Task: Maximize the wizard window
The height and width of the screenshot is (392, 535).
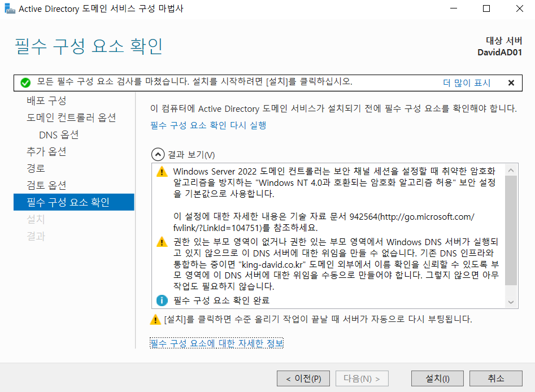Action: pos(486,8)
